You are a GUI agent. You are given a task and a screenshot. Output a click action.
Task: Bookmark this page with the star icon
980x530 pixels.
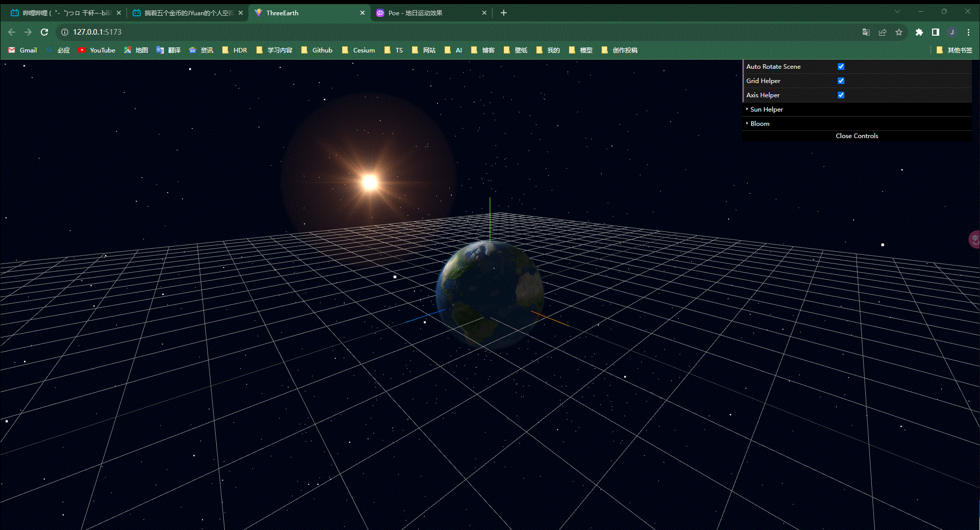pyautogui.click(x=899, y=32)
